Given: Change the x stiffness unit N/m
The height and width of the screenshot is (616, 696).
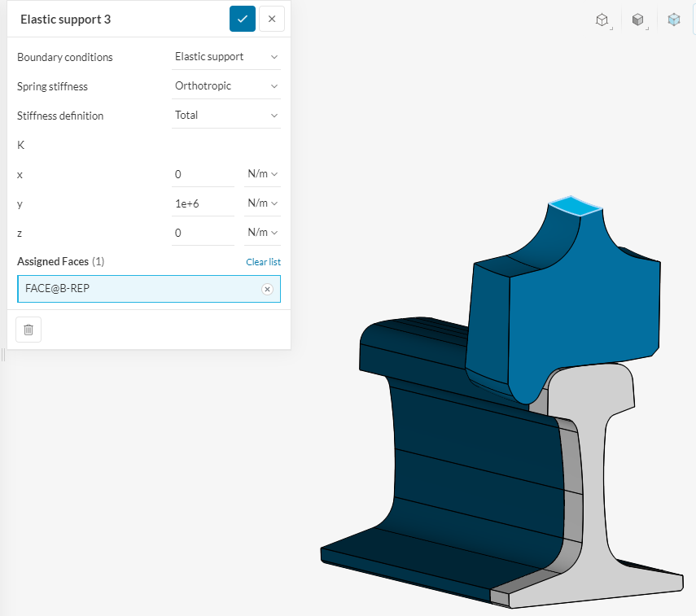Looking at the screenshot, I should coord(262,174).
